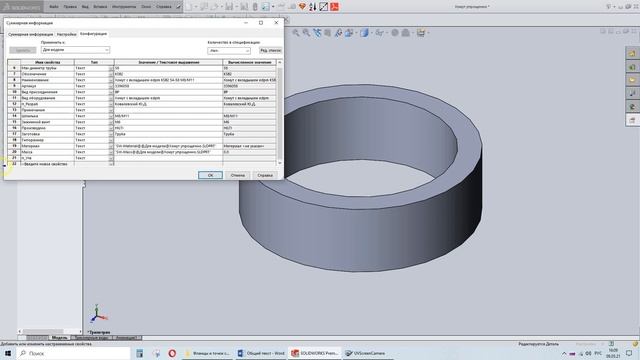Click the Удалить button
Viewport: 640px width, 360px height.
tap(23, 50)
